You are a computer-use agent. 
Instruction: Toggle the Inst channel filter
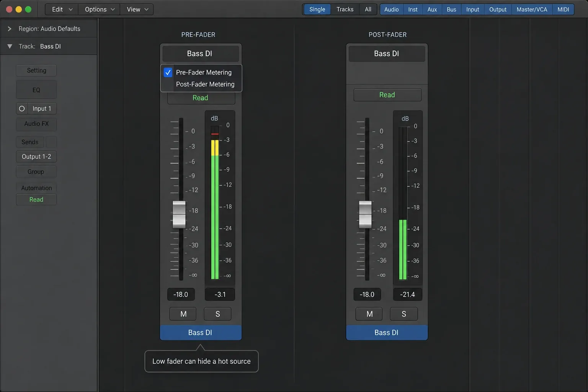click(x=413, y=10)
